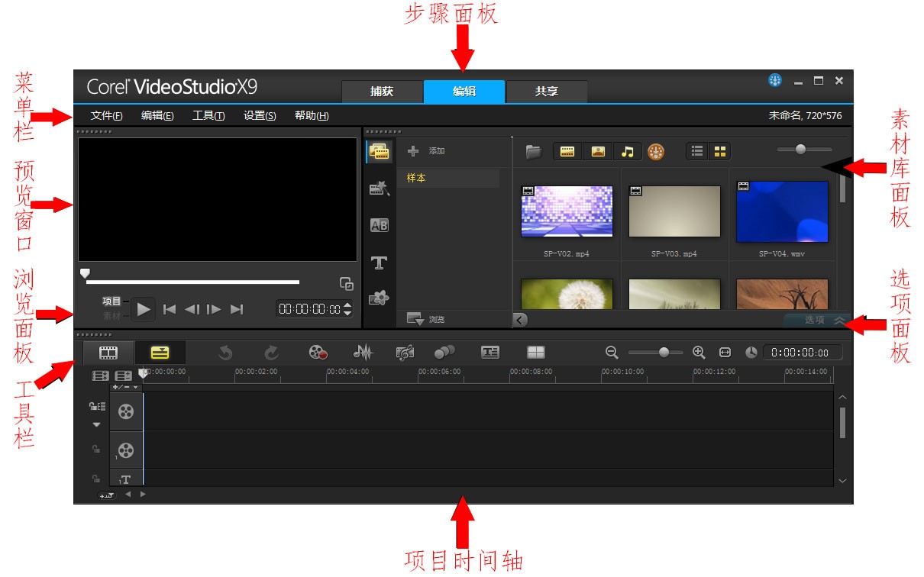This screenshot has height=577, width=924.
Task: Click the blue Corel guide icon in title bar
Action: 775,80
